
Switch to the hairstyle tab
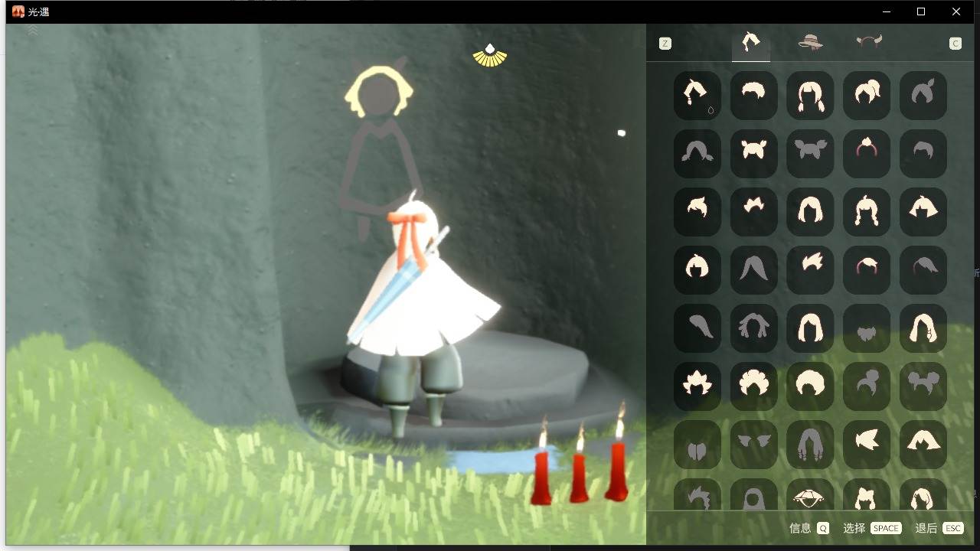click(x=751, y=44)
